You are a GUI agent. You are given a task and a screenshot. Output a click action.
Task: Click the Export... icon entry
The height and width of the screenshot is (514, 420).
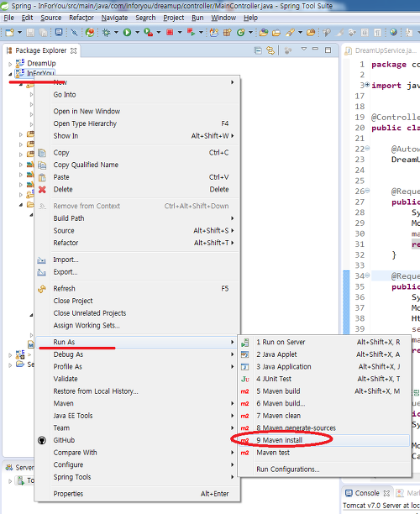coord(137,272)
